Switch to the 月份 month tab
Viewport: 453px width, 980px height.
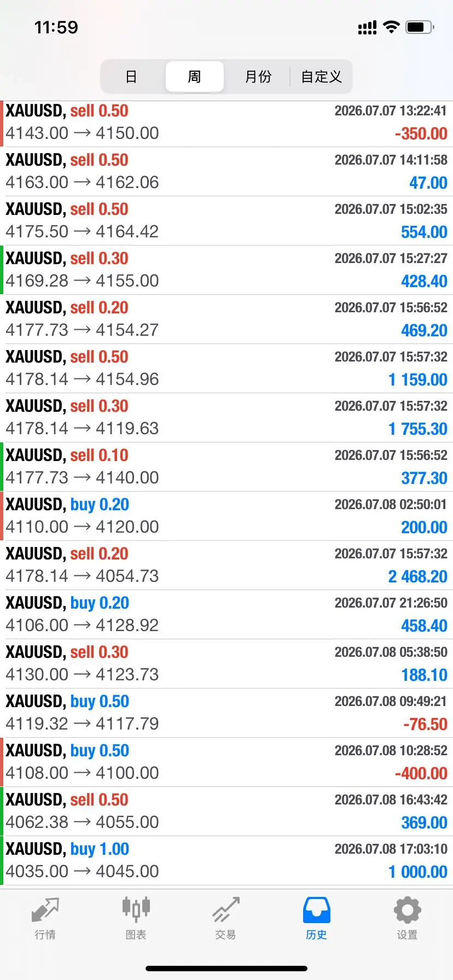258,77
